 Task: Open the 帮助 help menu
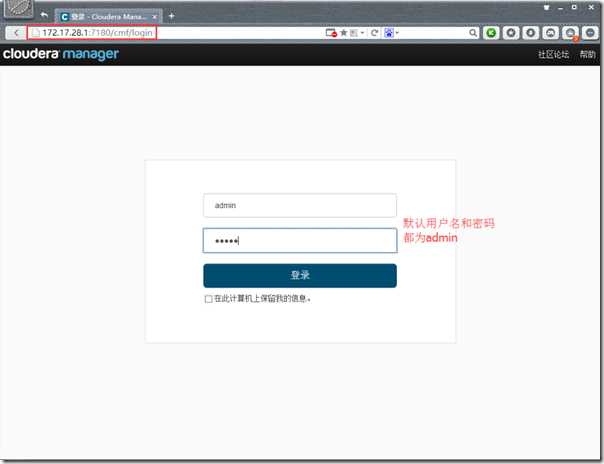pyautogui.click(x=587, y=55)
